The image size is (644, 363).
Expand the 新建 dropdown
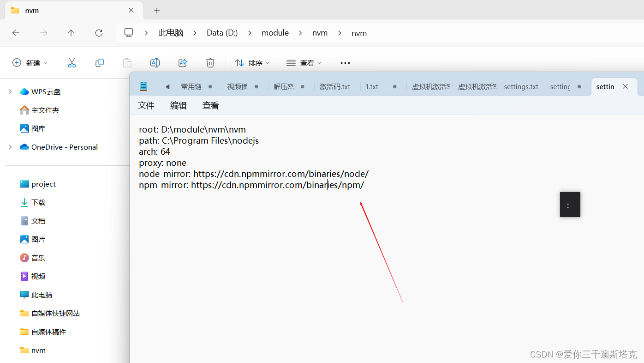point(30,62)
